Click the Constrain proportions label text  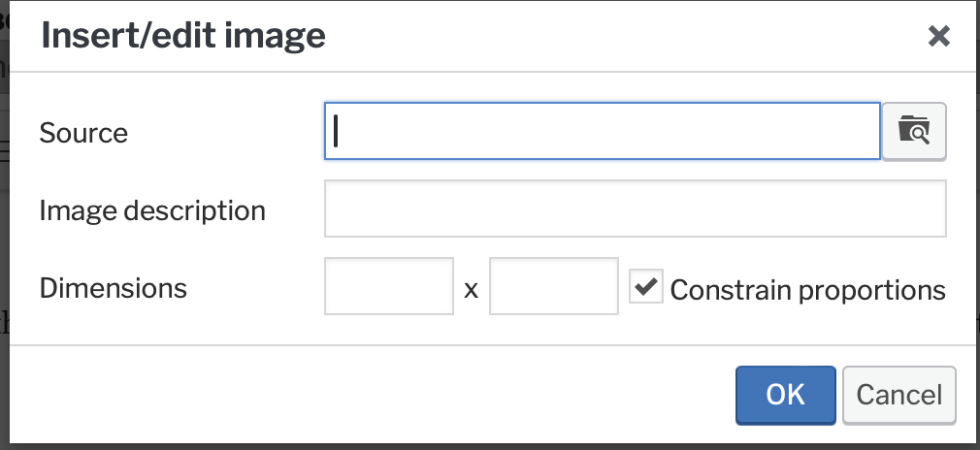pyautogui.click(x=807, y=289)
